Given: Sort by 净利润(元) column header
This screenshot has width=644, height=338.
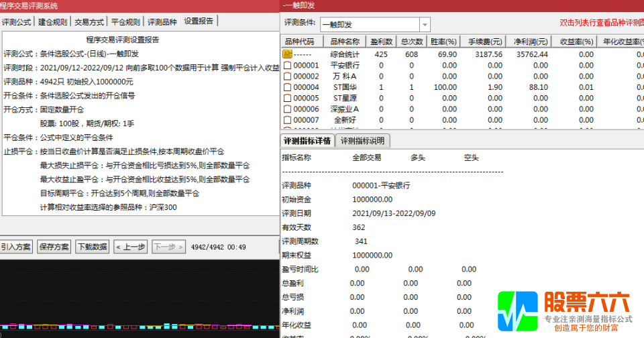Looking at the screenshot, I should point(528,42).
